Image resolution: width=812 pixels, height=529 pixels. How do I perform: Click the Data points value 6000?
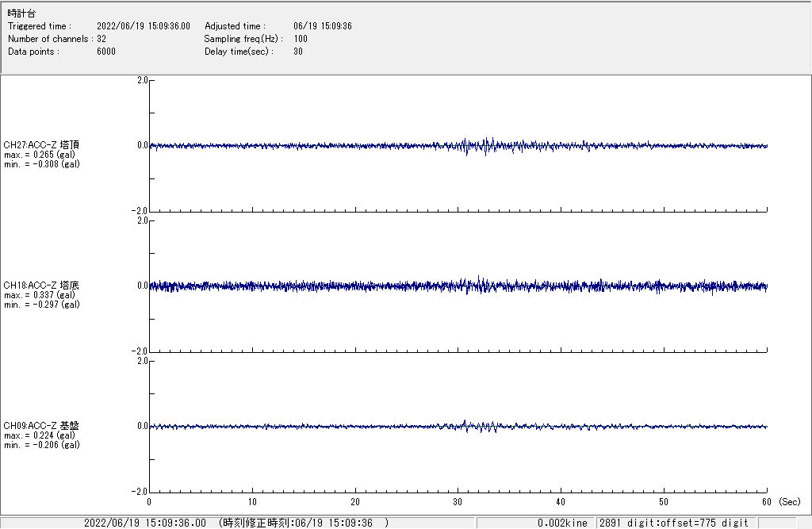tap(106, 52)
